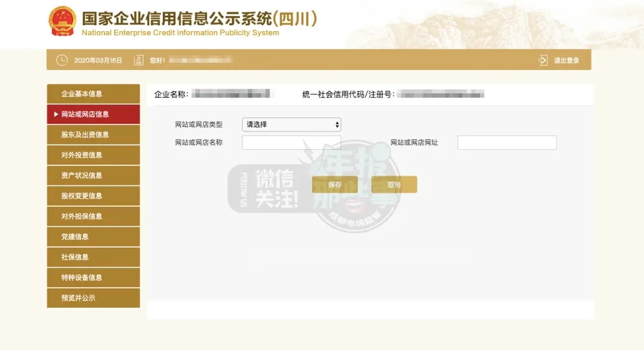Click the 退出登录 logout link
The height and width of the screenshot is (350, 644).
(566, 60)
